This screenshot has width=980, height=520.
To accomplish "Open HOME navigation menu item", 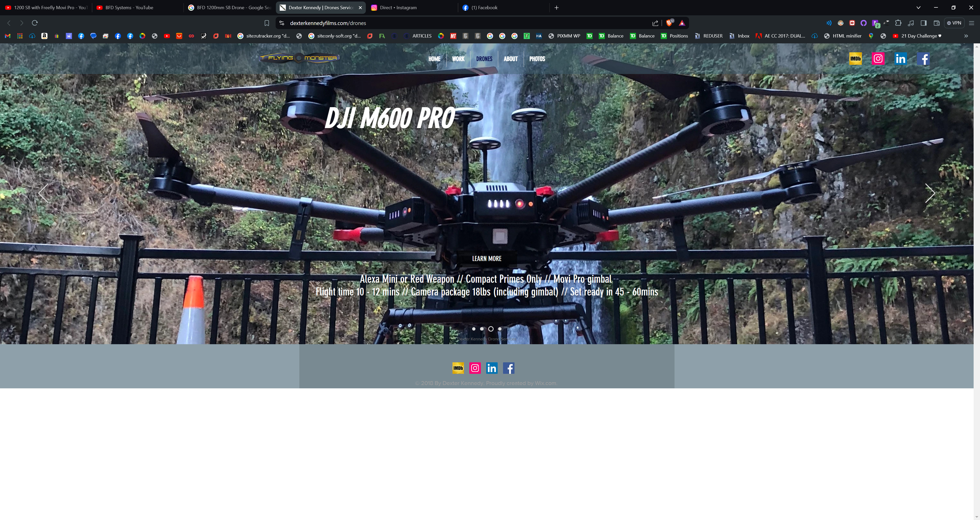I will (x=434, y=59).
